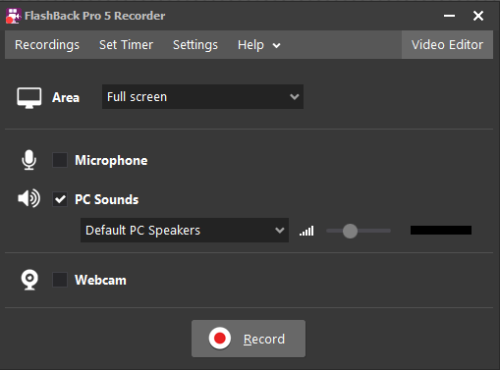Click the PC sounds volume slider handle
The image size is (500, 370).
[x=350, y=231]
